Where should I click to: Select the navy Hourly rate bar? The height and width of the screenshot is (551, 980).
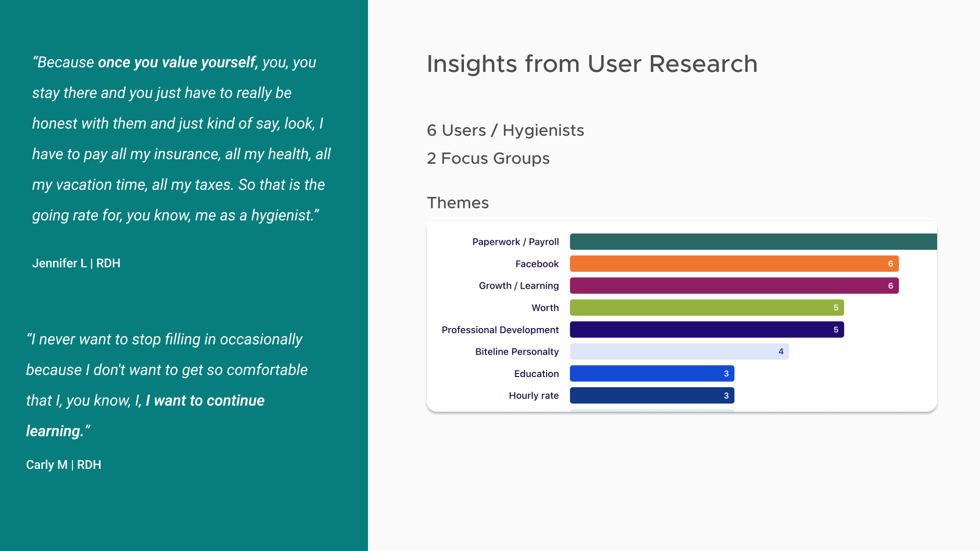coord(652,395)
